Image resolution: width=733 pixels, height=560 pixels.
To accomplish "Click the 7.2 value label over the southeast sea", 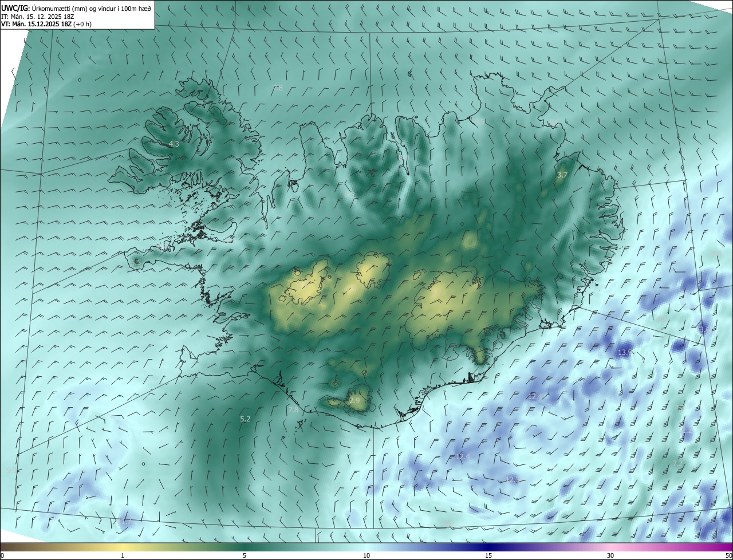I will coord(677,463).
